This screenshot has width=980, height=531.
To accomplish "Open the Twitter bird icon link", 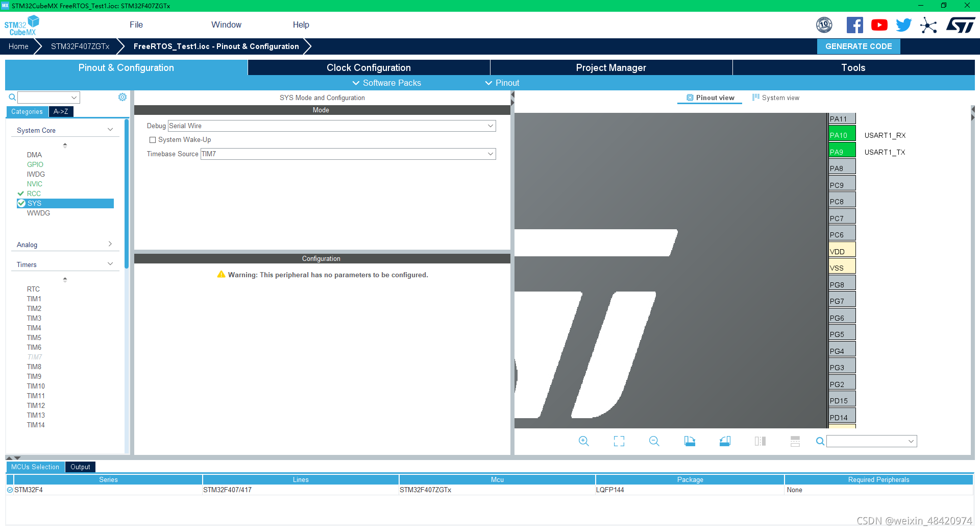I will pyautogui.click(x=904, y=25).
